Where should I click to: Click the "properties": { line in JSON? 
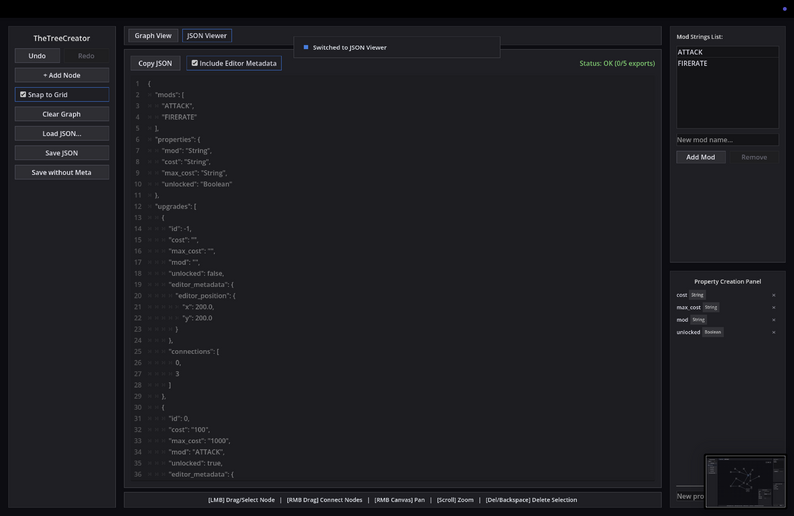(x=178, y=139)
